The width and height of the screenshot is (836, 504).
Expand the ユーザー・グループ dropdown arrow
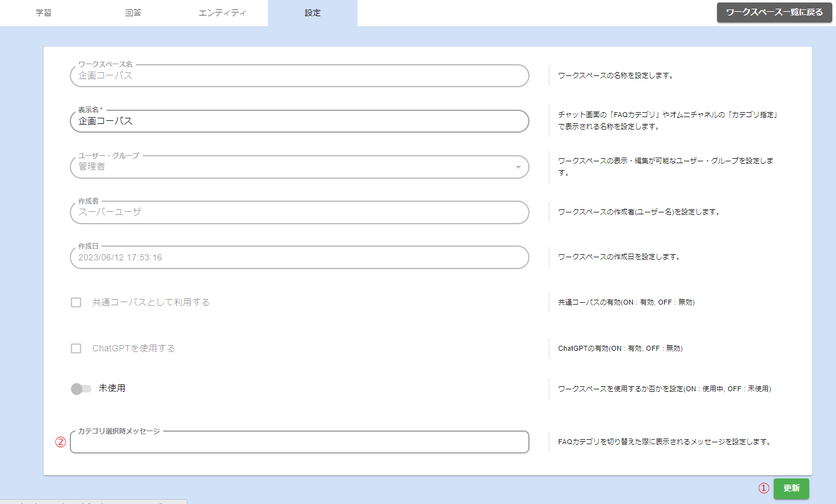518,167
